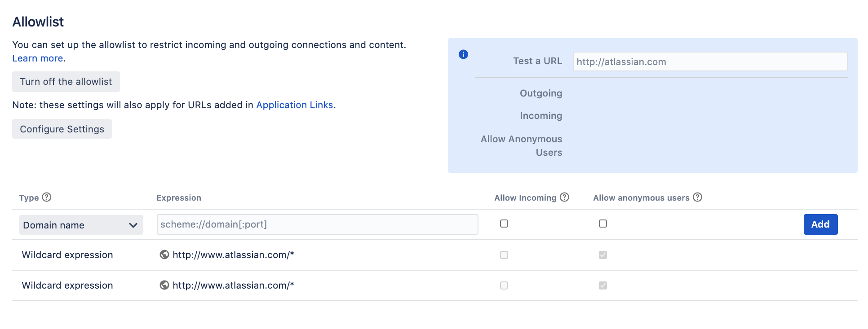Open the Domain name type dropdown
868x329 pixels.
81,225
